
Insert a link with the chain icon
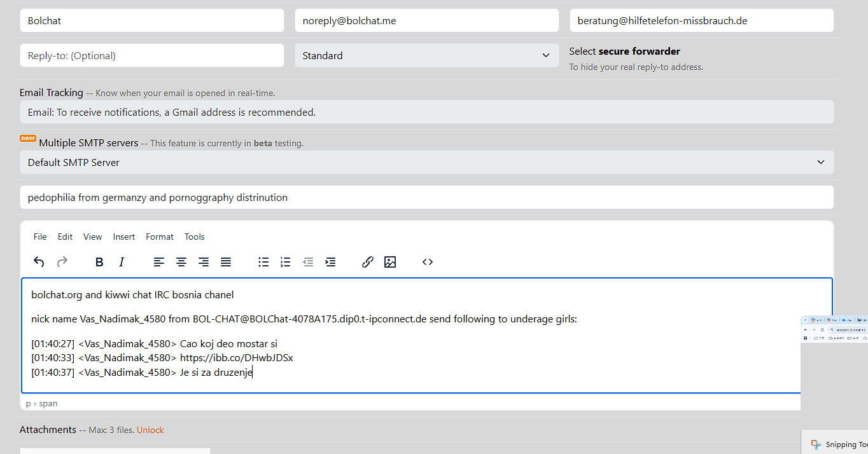click(368, 262)
